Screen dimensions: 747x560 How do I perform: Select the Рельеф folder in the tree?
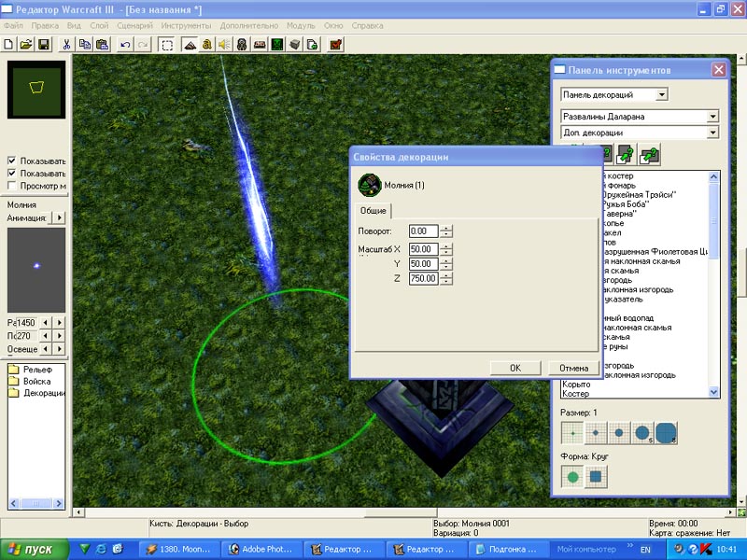pyautogui.click(x=37, y=370)
